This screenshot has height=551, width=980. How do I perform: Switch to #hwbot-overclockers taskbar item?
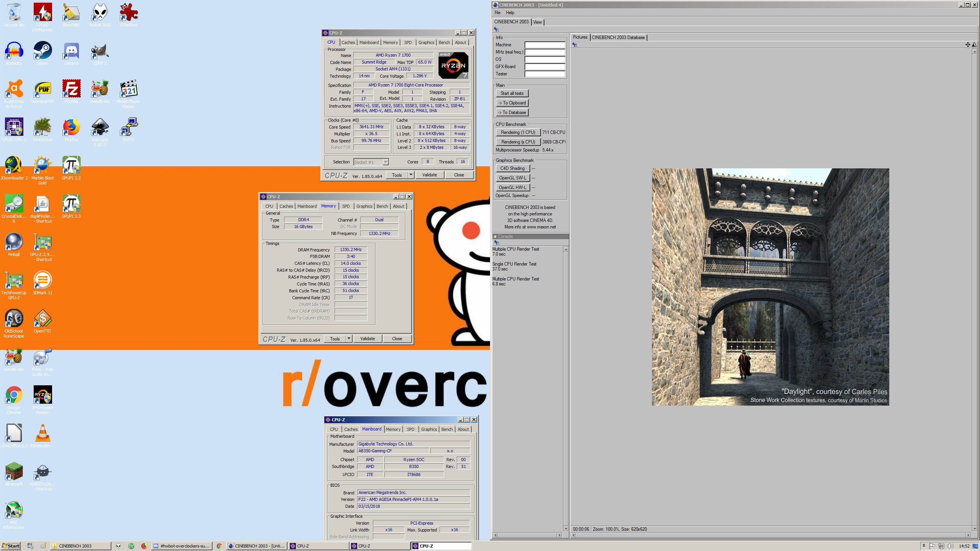182,546
